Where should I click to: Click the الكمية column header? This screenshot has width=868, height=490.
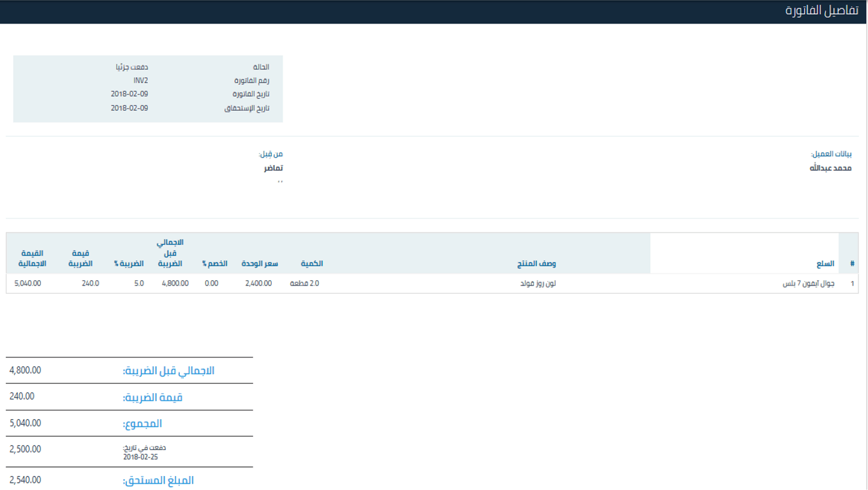[x=312, y=264]
